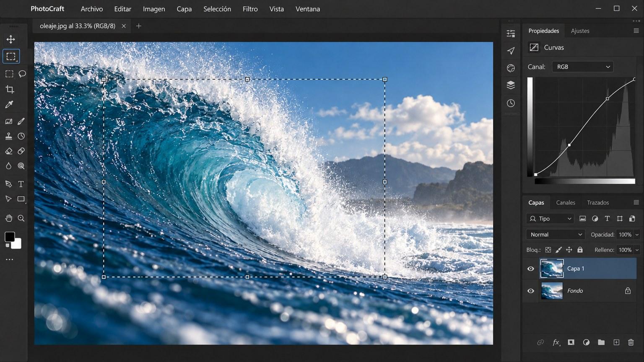Open the Canal RGB dropdown
The image size is (644, 362).
click(583, 67)
